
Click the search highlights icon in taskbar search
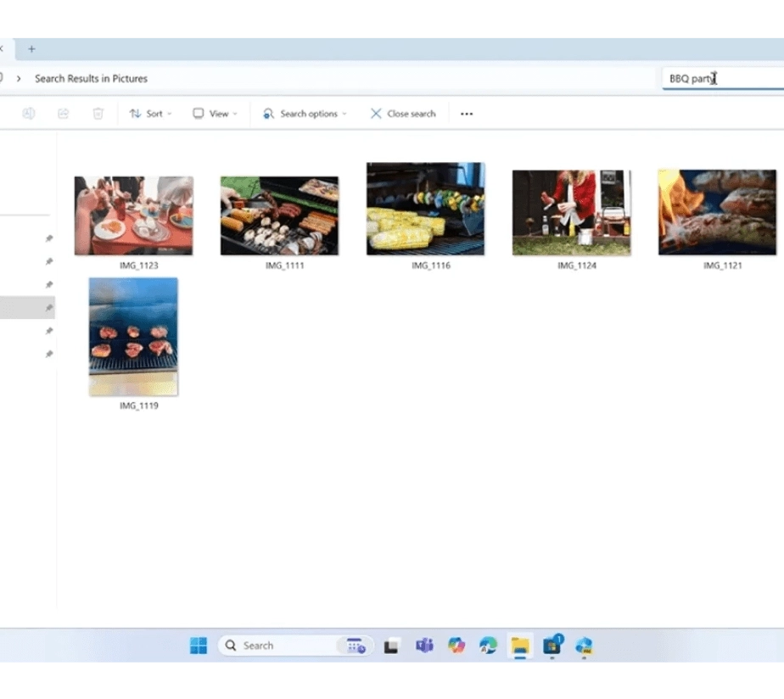(356, 646)
